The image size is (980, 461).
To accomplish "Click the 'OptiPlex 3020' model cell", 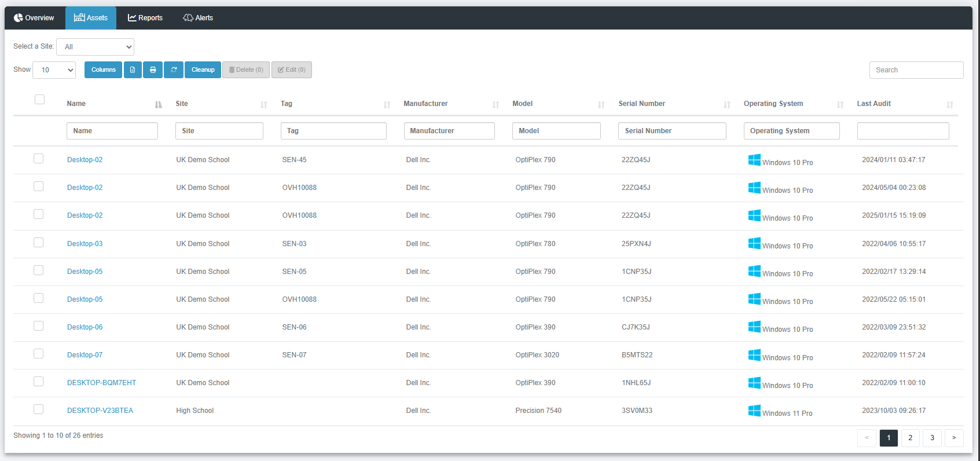I will (537, 355).
